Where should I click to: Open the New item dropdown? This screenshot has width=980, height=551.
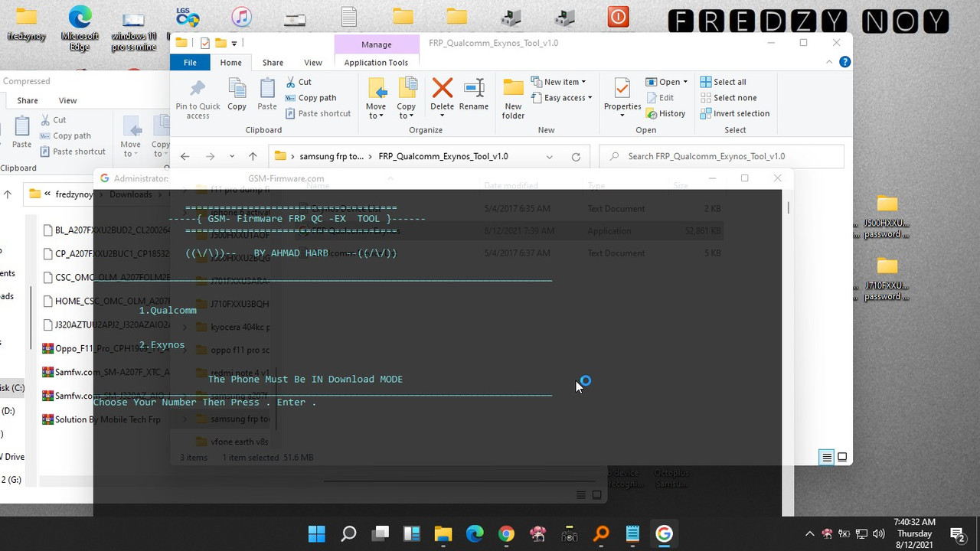click(559, 82)
